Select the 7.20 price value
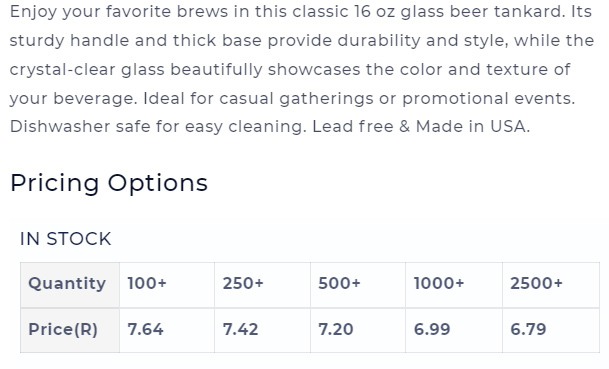The image size is (609, 369). pos(336,329)
